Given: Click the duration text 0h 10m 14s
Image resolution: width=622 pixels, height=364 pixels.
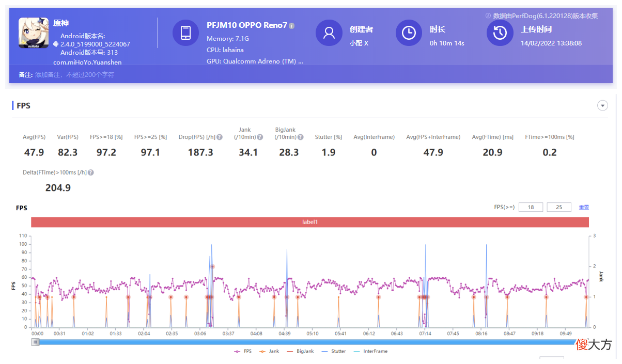Looking at the screenshot, I should (x=447, y=43).
